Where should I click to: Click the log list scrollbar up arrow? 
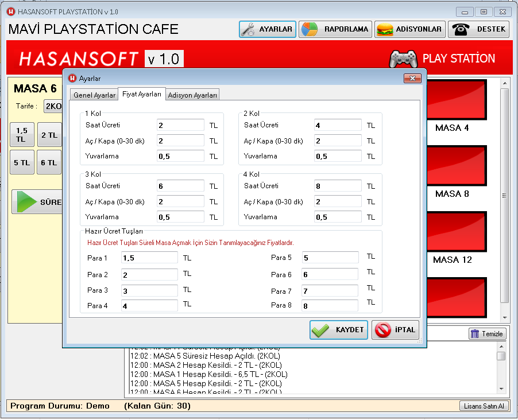501,347
